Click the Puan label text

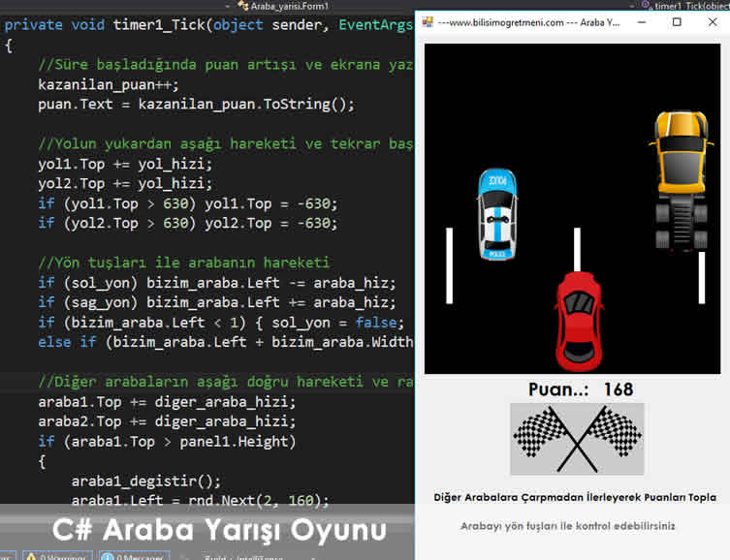click(559, 389)
